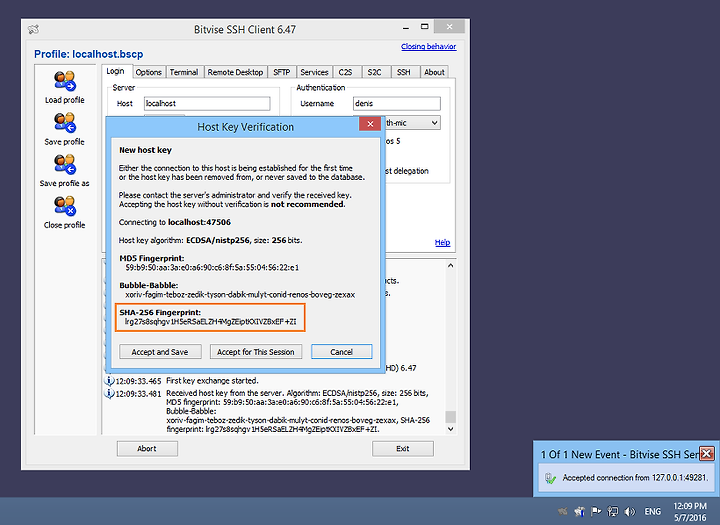Image resolution: width=720 pixels, height=525 pixels.
Task: Click info icon of 12:09:33.481 log entry
Action: [109, 394]
